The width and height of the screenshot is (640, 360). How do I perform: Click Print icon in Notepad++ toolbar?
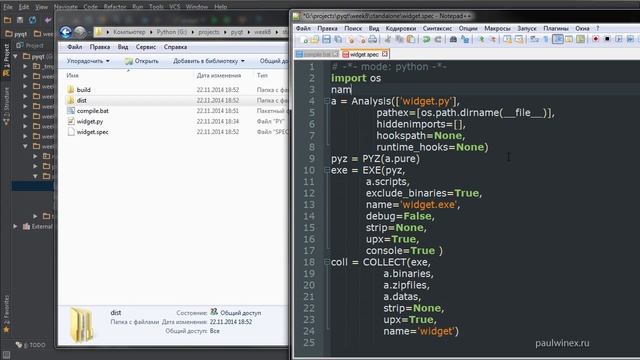[x=372, y=40]
